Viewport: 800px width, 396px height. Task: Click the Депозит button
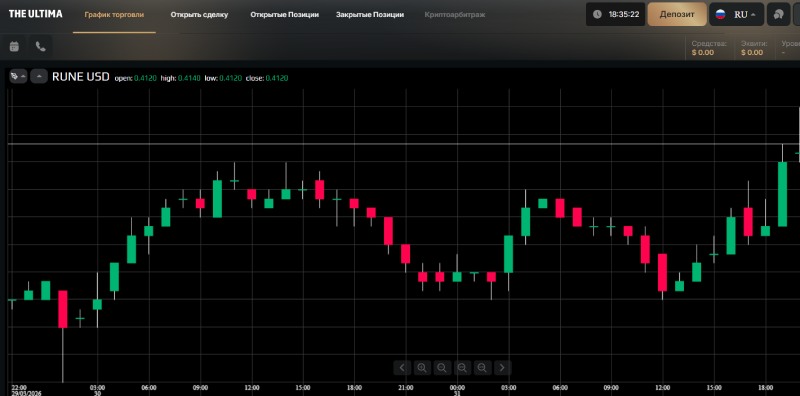click(677, 14)
